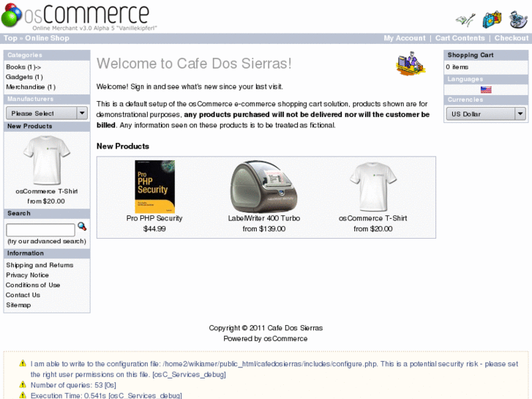Click the warning icon beside Execution Time
This screenshot has height=399, width=532.
click(23, 395)
